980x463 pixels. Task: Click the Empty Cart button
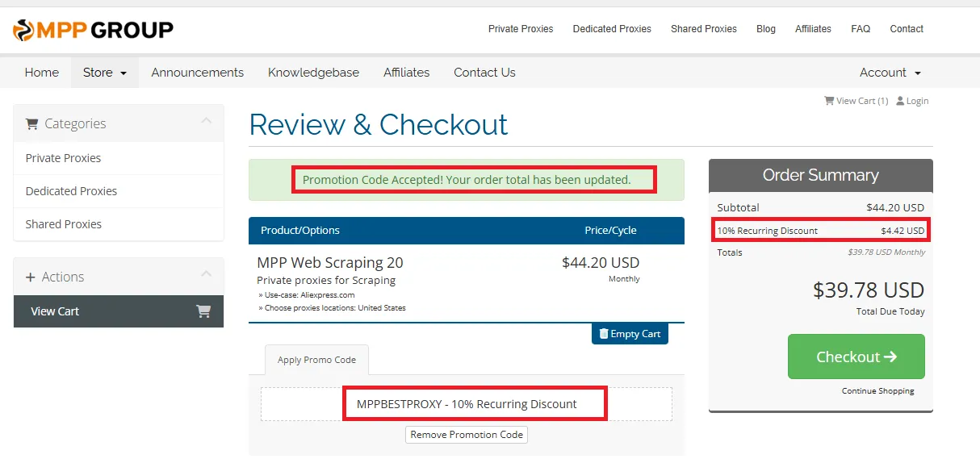pos(630,333)
